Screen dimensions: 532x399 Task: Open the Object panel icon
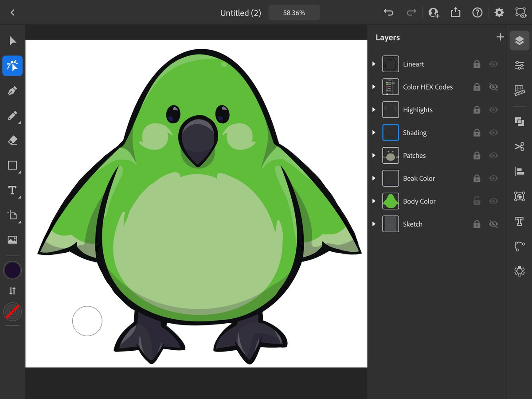(x=520, y=196)
